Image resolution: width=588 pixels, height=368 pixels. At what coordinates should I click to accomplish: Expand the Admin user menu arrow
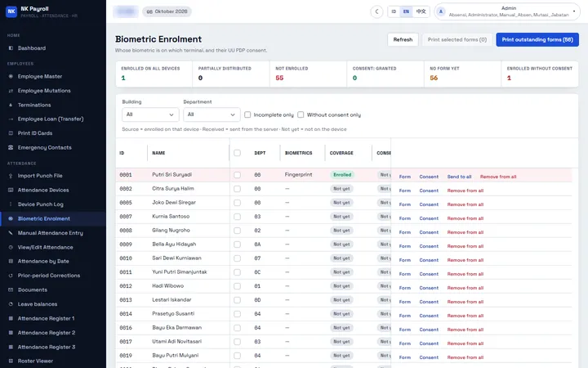tap(574, 11)
